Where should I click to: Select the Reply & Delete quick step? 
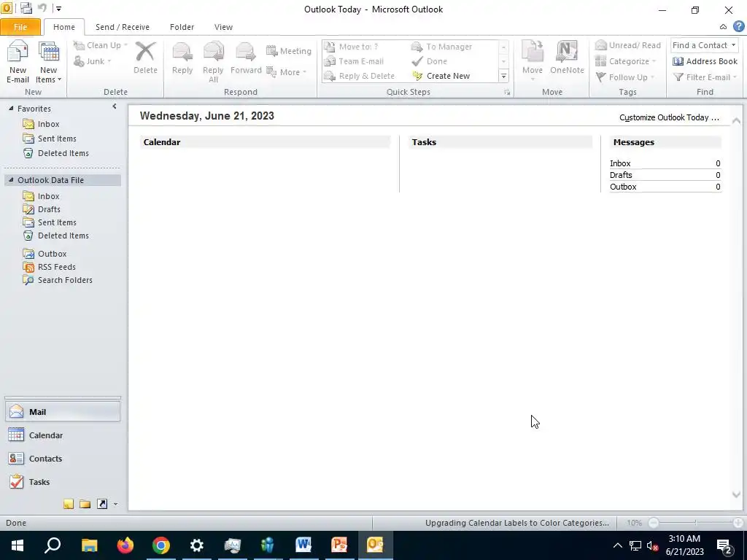359,76
